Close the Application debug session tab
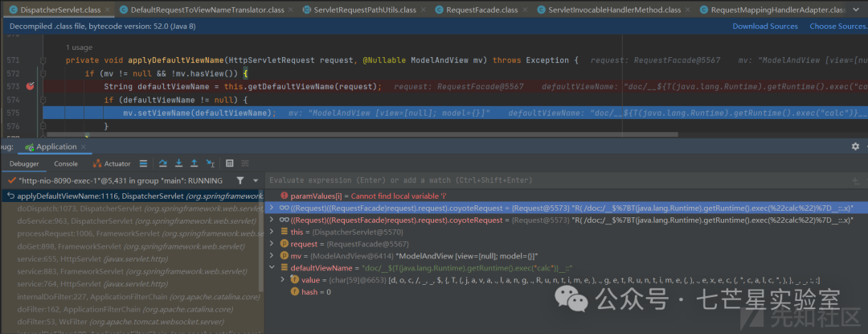The image size is (868, 334). click(x=84, y=146)
